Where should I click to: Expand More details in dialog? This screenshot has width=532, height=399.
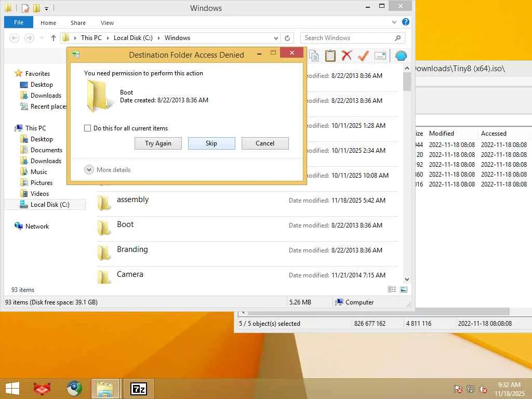click(89, 170)
